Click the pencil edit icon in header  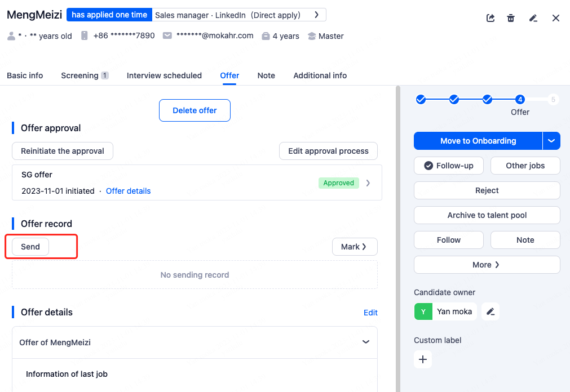(533, 18)
